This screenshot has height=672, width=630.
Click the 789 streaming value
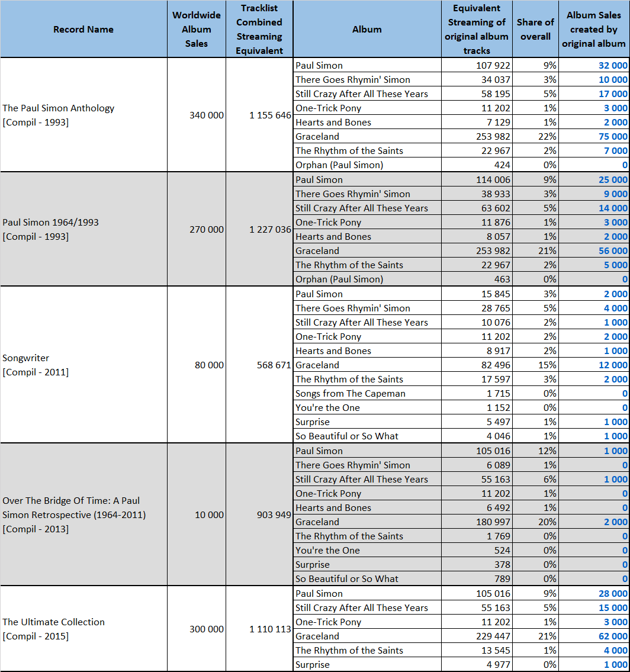tap(477, 578)
